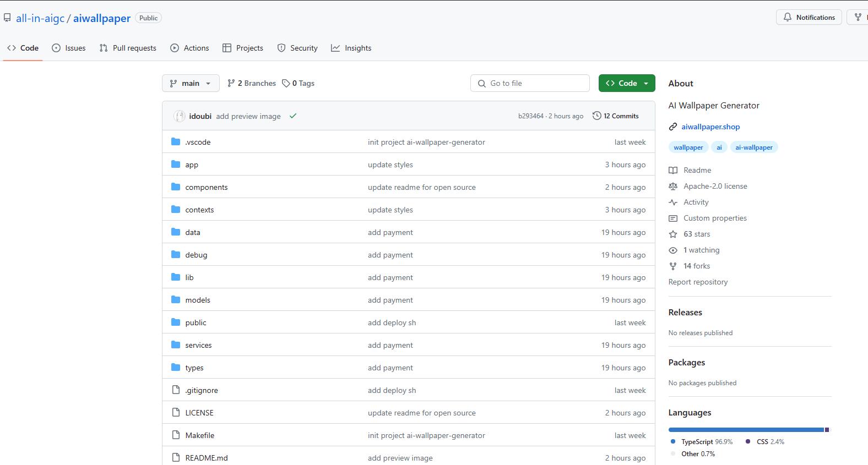Open the Report repository link
Viewport: 868px width, 465px height.
(698, 282)
